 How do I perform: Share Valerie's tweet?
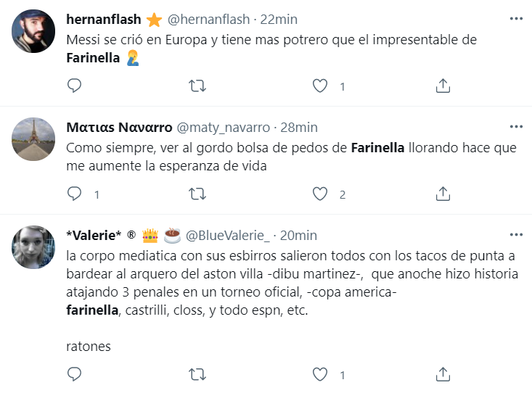(443, 375)
